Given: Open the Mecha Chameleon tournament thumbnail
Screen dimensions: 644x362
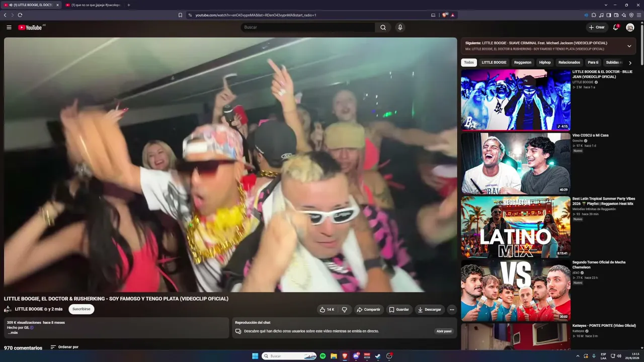Looking at the screenshot, I should (x=516, y=291).
